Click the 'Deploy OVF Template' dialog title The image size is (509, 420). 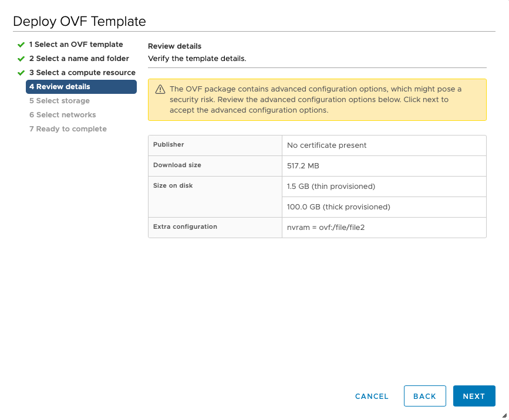pyautogui.click(x=79, y=21)
